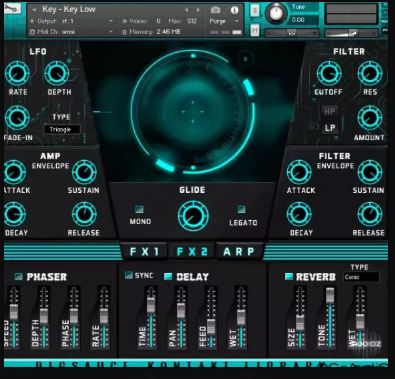Enable the Legato checkbox
This screenshot has height=379, width=395.
tap(241, 209)
